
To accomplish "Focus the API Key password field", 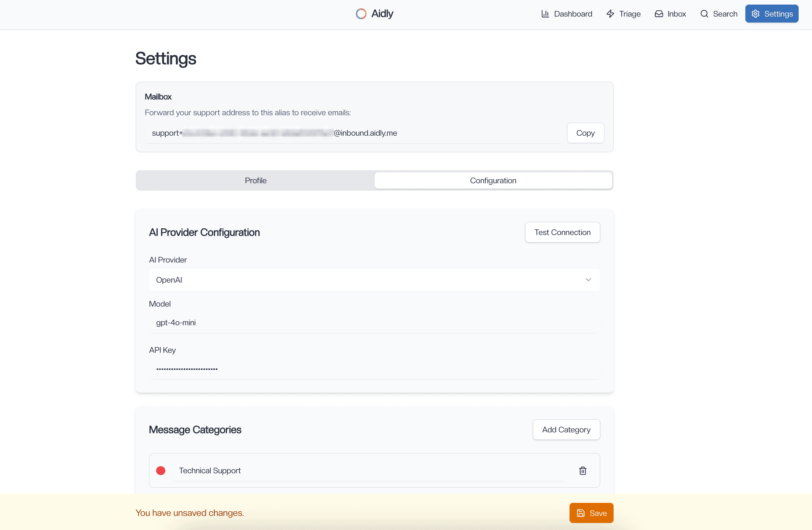I will (x=374, y=369).
